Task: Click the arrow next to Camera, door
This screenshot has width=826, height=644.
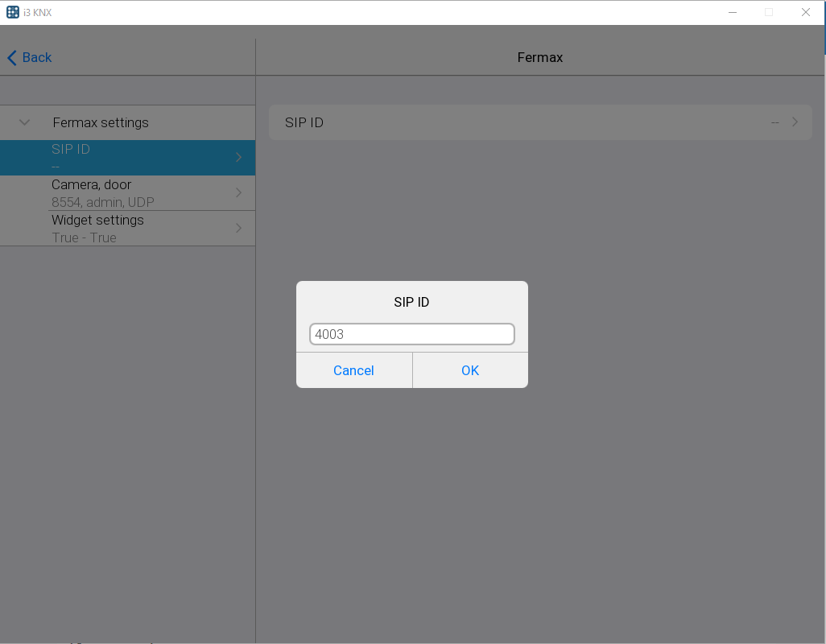Action: tap(238, 192)
